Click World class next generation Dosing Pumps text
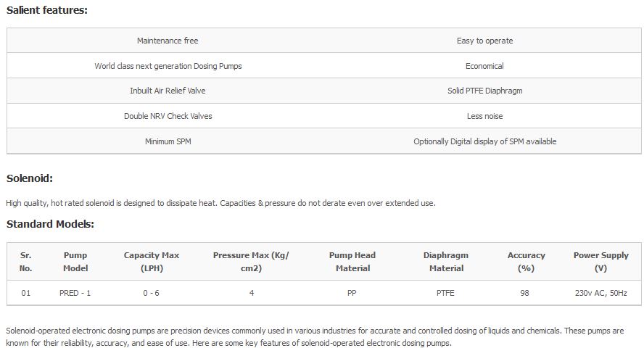This screenshot has height=356, width=644. click(x=168, y=66)
